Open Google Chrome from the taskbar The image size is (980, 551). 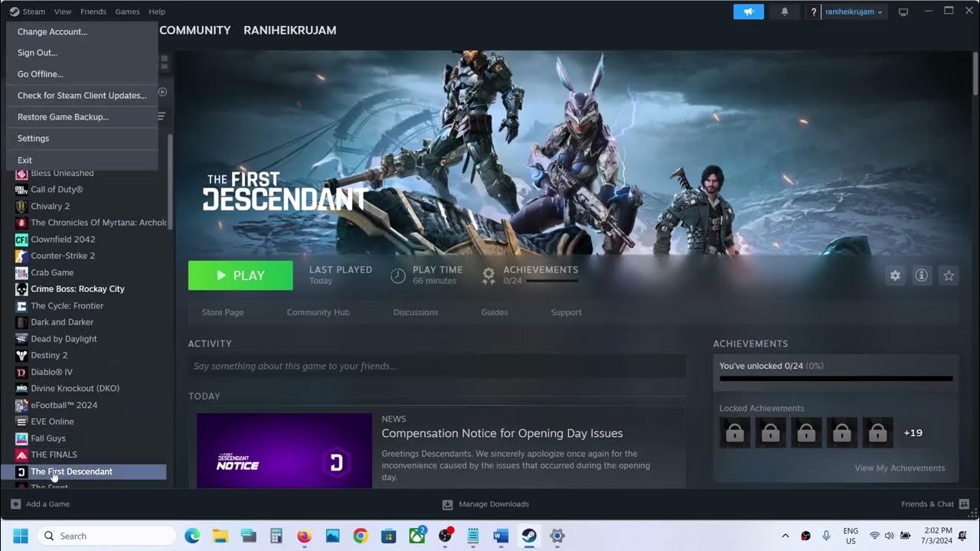[x=361, y=536]
